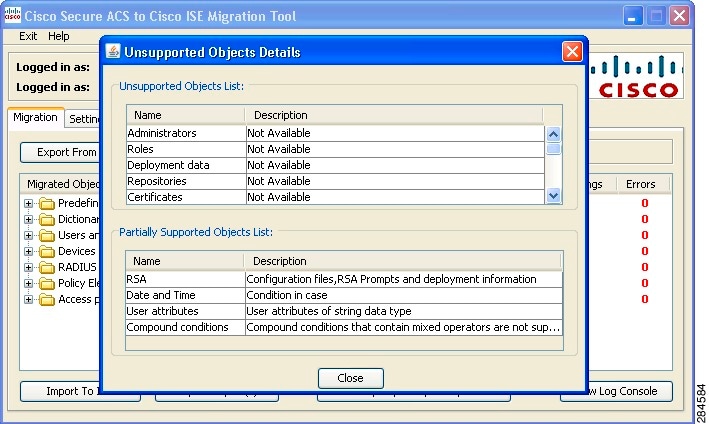The width and height of the screenshot is (709, 424).
Task: Select the User attributes row
Action: 344,311
